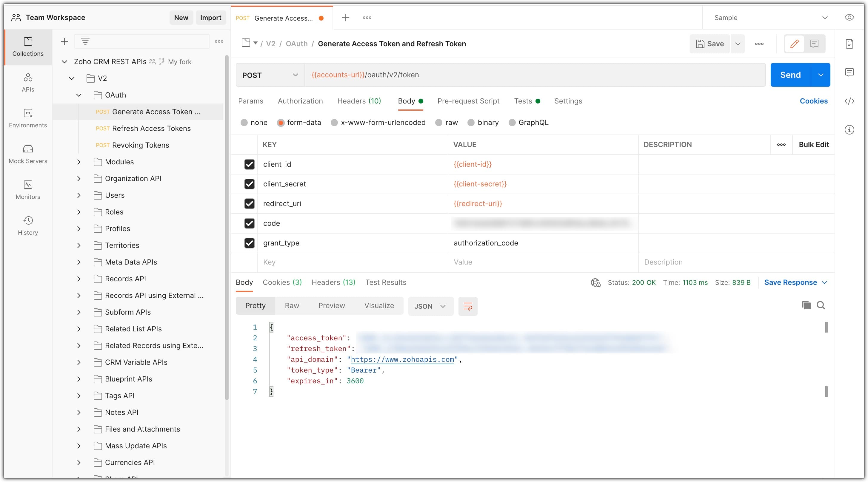Uncheck the client_secret parameter row
The width and height of the screenshot is (868, 482).
point(249,184)
